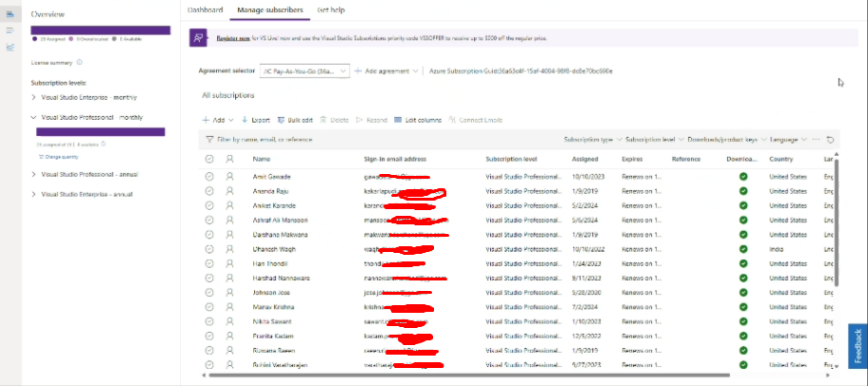Image resolution: width=868 pixels, height=386 pixels.
Task: Click person icon on Amit Gawade row
Action: click(229, 177)
